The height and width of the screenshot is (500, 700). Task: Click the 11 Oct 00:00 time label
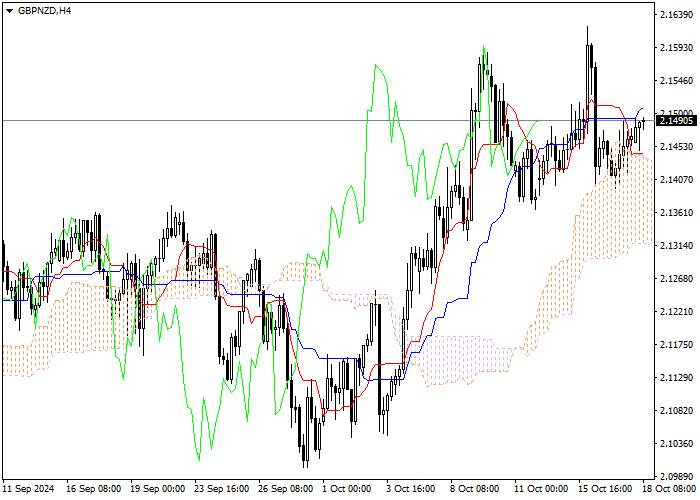click(x=541, y=489)
